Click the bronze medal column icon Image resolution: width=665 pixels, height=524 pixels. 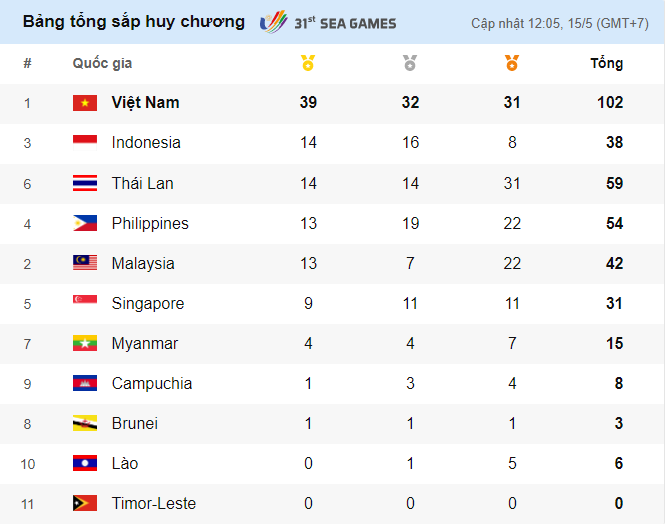(512, 64)
